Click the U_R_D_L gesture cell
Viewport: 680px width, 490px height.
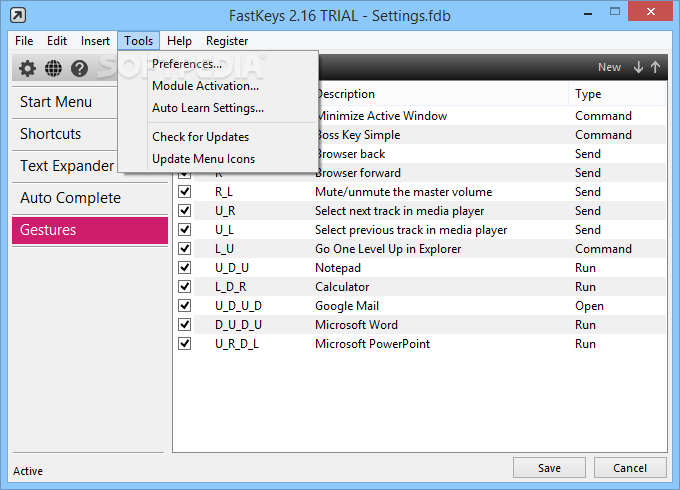click(x=237, y=344)
